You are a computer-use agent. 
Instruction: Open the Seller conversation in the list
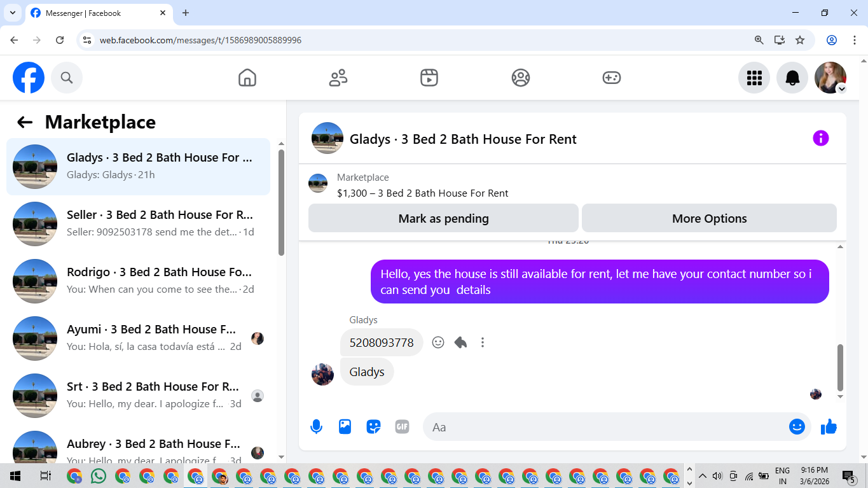click(138, 224)
